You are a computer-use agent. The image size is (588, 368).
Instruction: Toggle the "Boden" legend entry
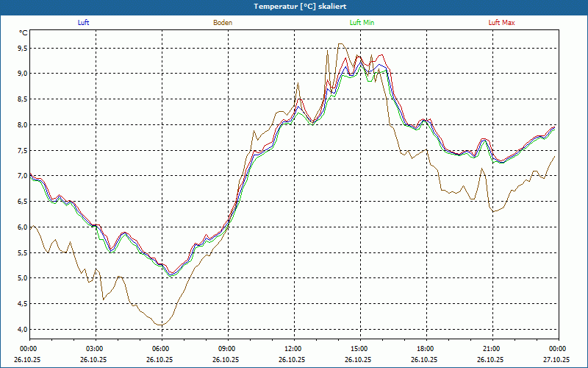223,23
